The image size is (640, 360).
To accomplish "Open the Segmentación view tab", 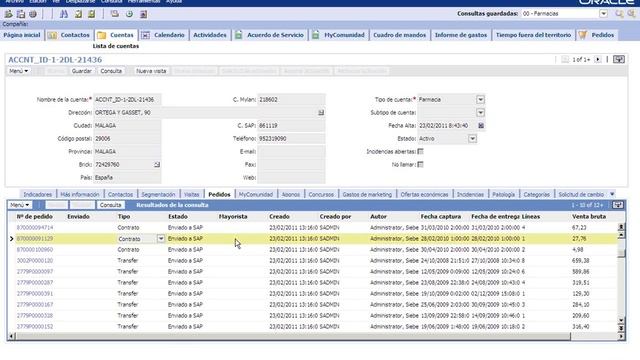I will (x=158, y=195).
